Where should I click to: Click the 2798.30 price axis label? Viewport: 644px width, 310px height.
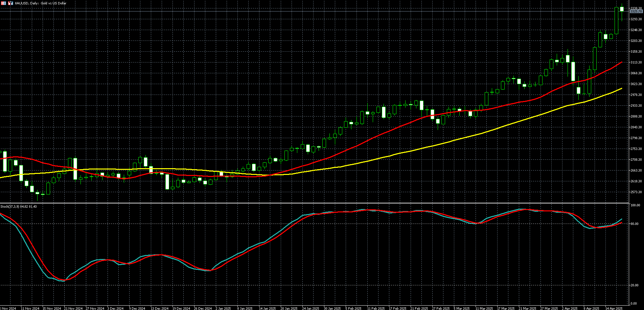[x=636, y=138]
